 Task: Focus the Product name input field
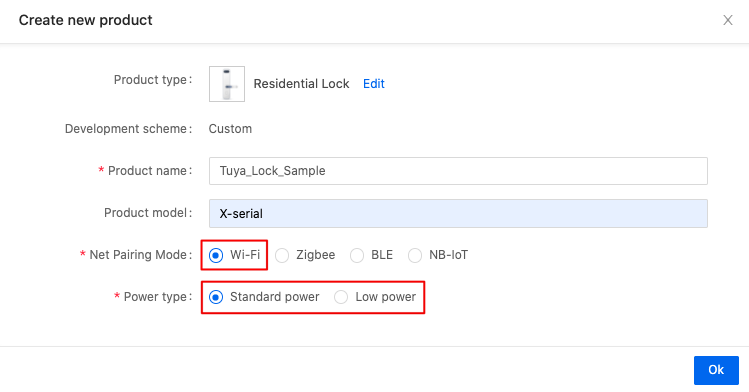[458, 171]
